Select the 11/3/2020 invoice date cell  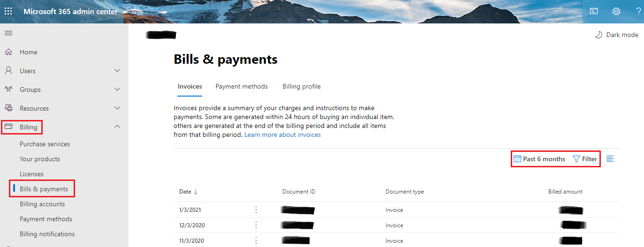pyautogui.click(x=192, y=241)
